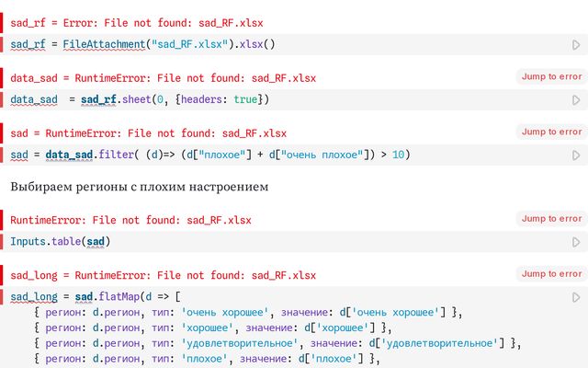Click the sad_rf FileAttachment code line

pyautogui.click(x=143, y=44)
